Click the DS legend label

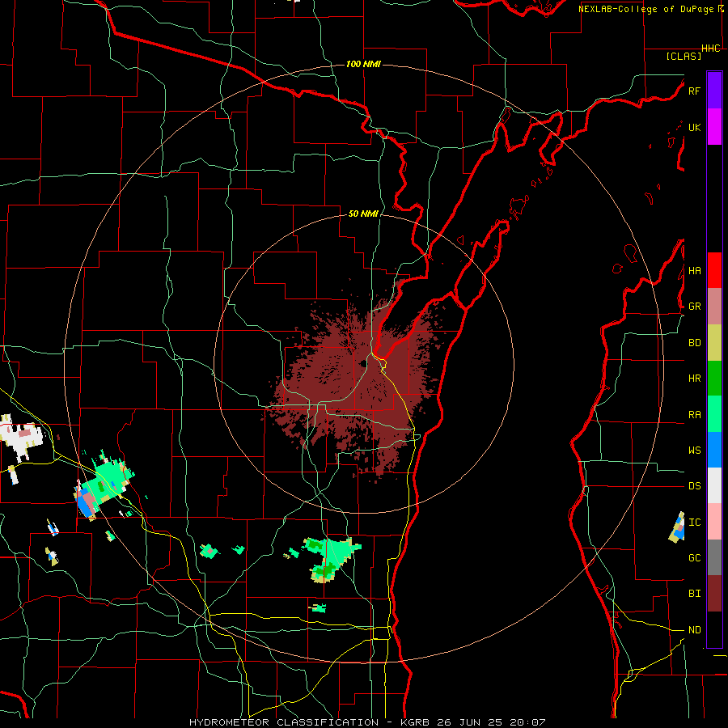(x=694, y=486)
